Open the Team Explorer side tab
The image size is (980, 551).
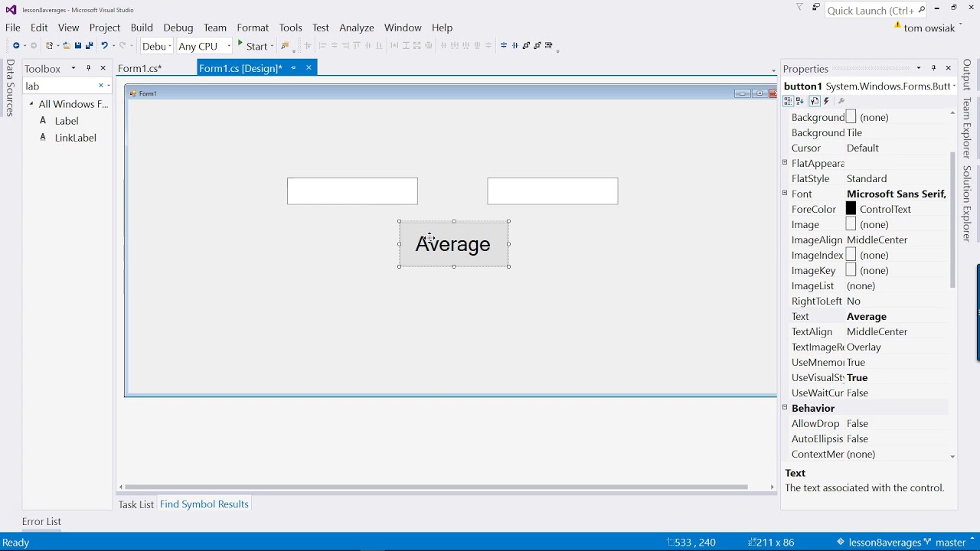pyautogui.click(x=967, y=128)
